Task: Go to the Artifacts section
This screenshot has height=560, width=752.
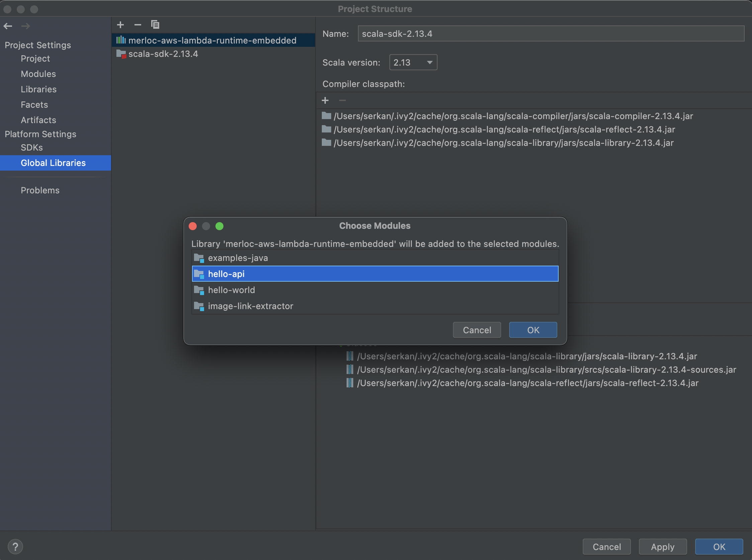Action: click(x=38, y=120)
